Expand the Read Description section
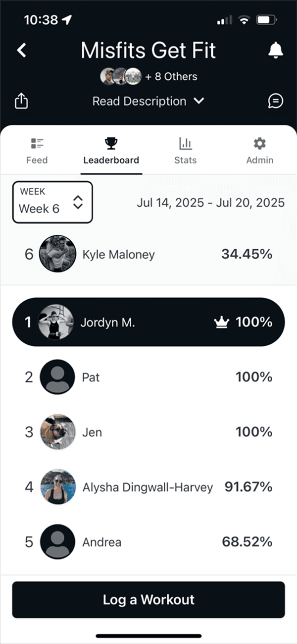 click(x=148, y=101)
